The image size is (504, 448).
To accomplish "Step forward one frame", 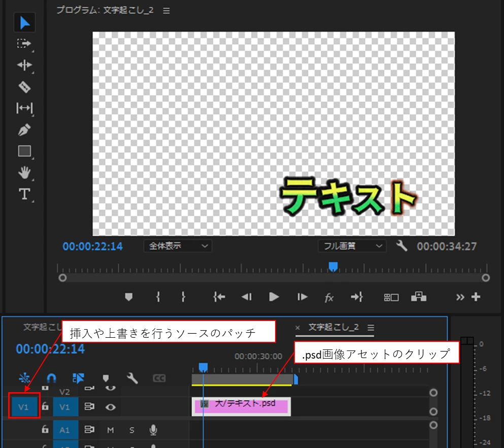I will [302, 297].
